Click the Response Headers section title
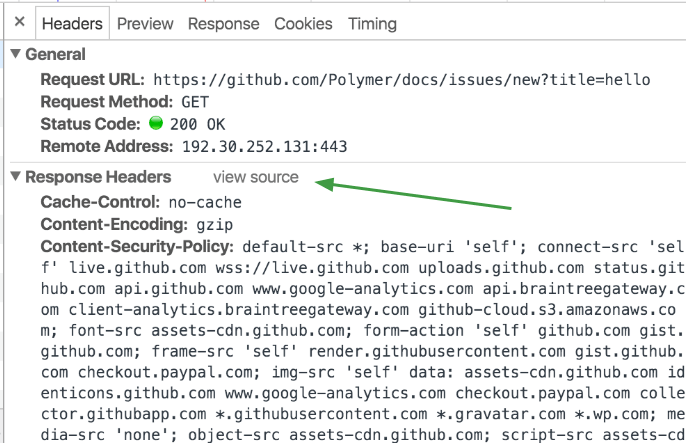Screen dimensions: 688x443 tap(98, 177)
